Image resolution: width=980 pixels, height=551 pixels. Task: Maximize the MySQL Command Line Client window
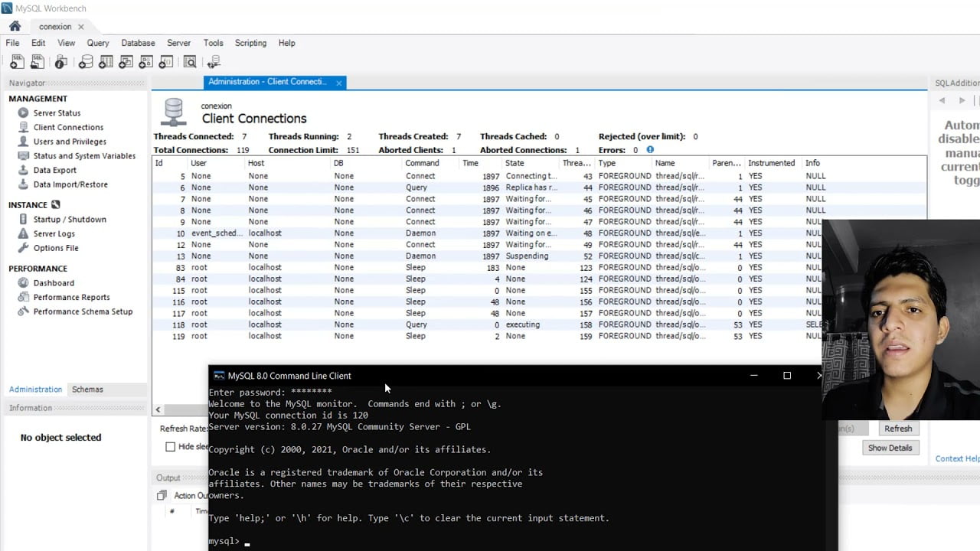786,376
